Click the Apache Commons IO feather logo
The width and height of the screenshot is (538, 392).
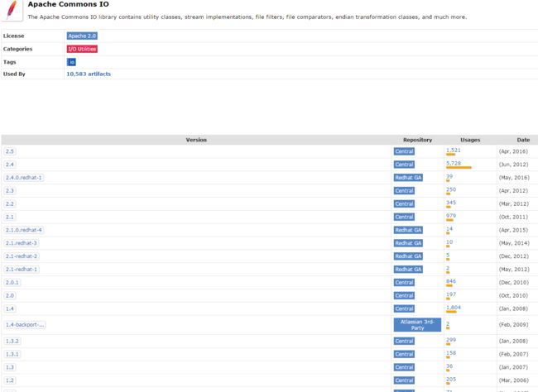(x=12, y=10)
